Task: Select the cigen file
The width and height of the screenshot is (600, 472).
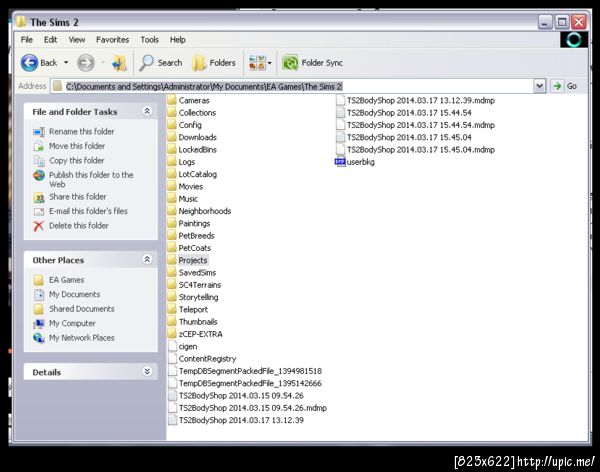Action: click(183, 346)
